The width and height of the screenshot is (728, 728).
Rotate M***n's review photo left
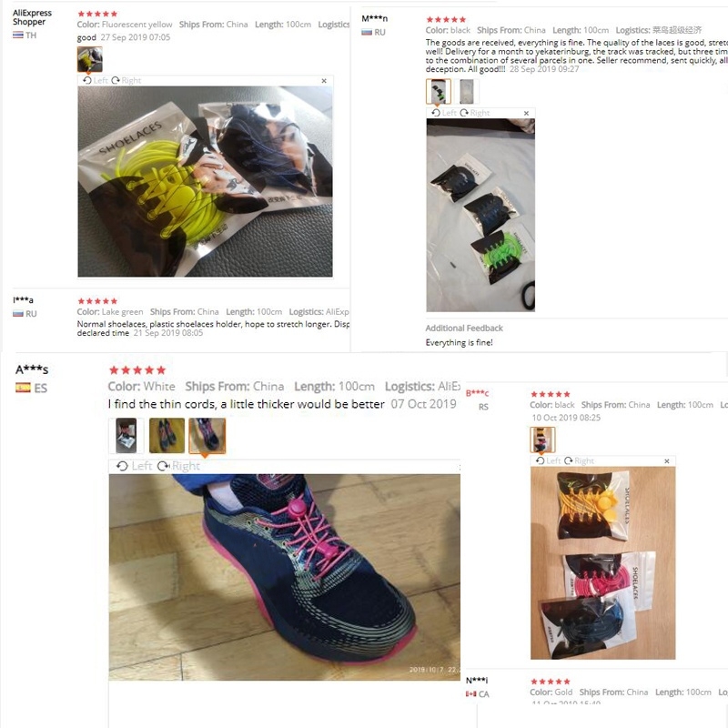(x=444, y=113)
